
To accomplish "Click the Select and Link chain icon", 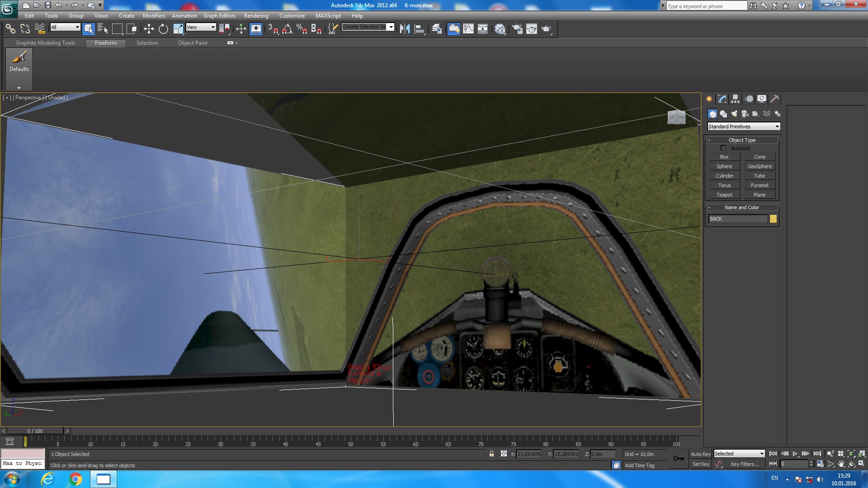I will coord(10,29).
